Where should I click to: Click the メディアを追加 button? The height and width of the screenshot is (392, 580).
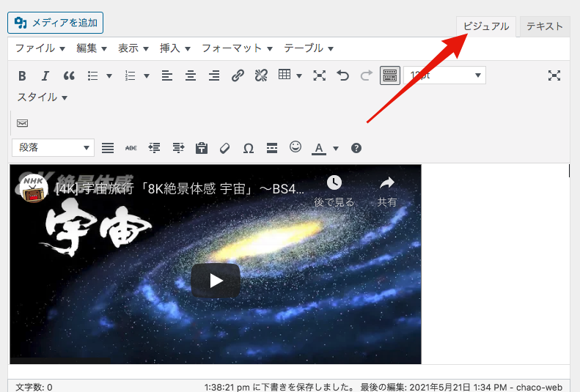pyautogui.click(x=56, y=23)
